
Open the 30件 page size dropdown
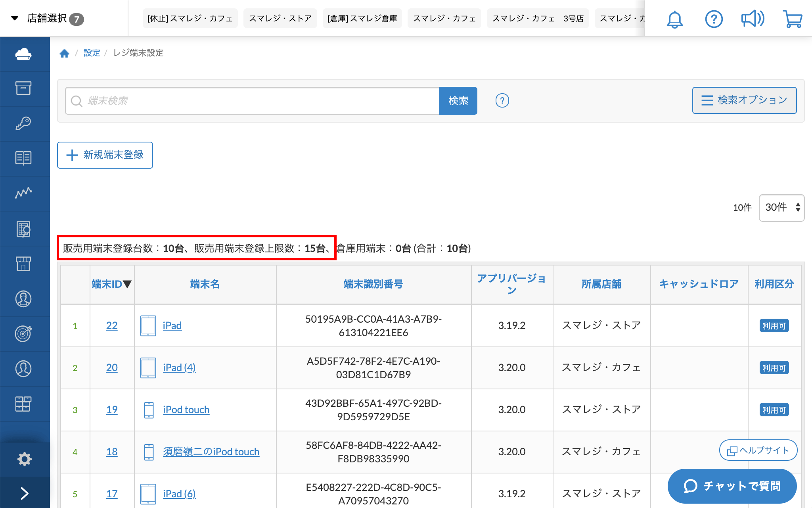pyautogui.click(x=781, y=208)
